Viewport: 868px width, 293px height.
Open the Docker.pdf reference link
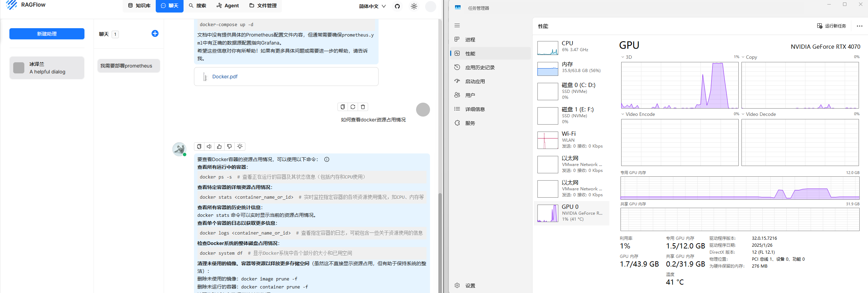[x=225, y=77]
